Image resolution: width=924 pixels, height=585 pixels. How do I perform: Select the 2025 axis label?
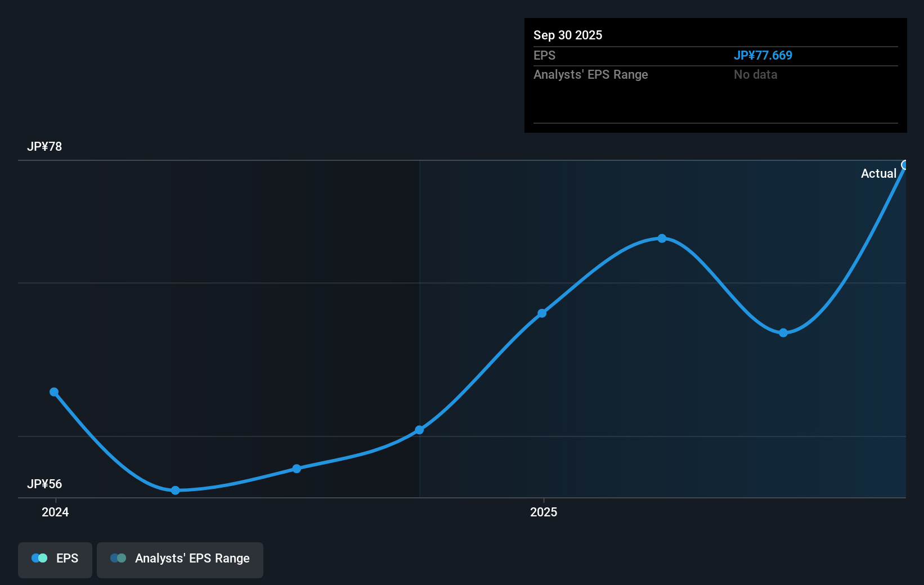[543, 512]
